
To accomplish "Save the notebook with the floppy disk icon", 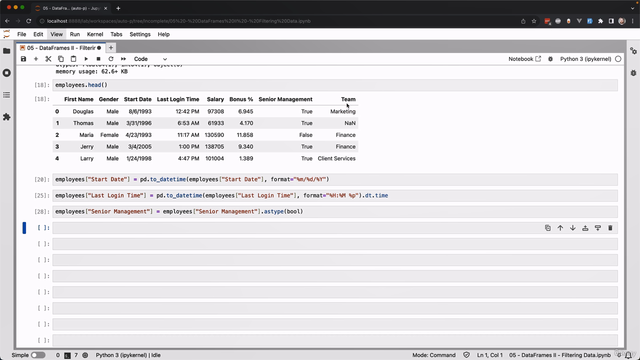I will (23, 59).
